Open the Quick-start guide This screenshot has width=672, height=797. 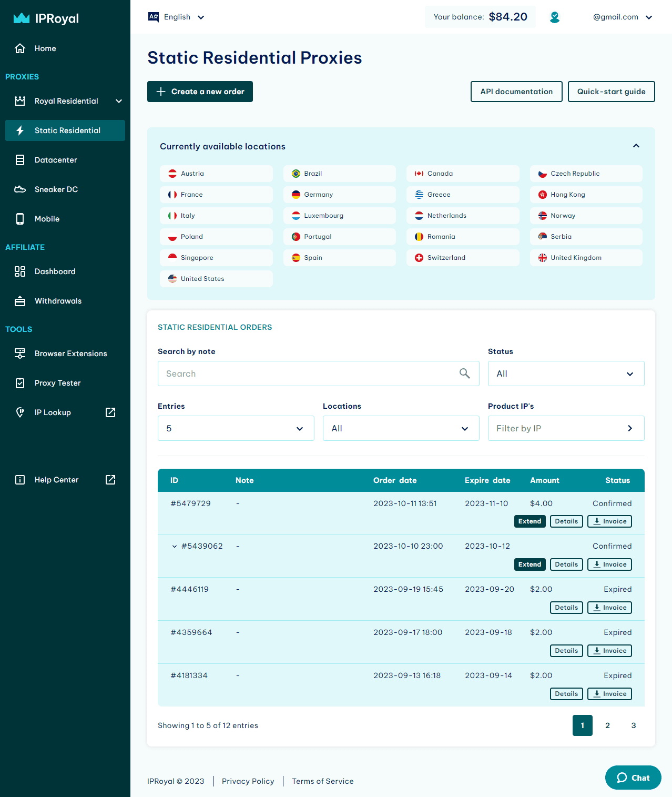coord(612,92)
